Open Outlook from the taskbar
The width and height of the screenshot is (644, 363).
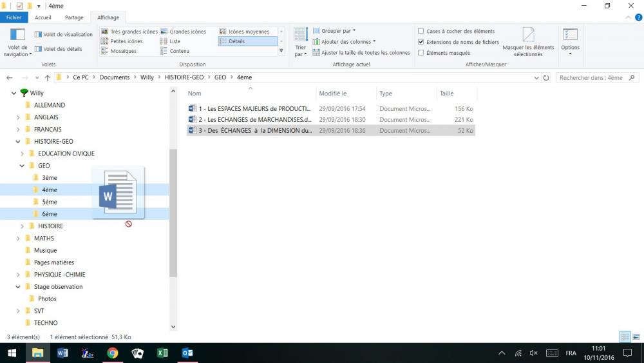point(187,353)
